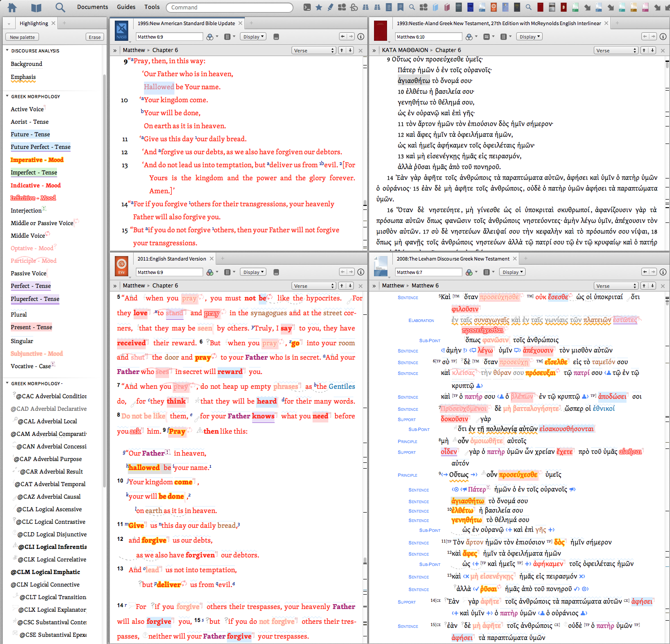Image resolution: width=670 pixels, height=644 pixels.
Task: Open the main Search magnifier in top bar
Action: (60, 7)
